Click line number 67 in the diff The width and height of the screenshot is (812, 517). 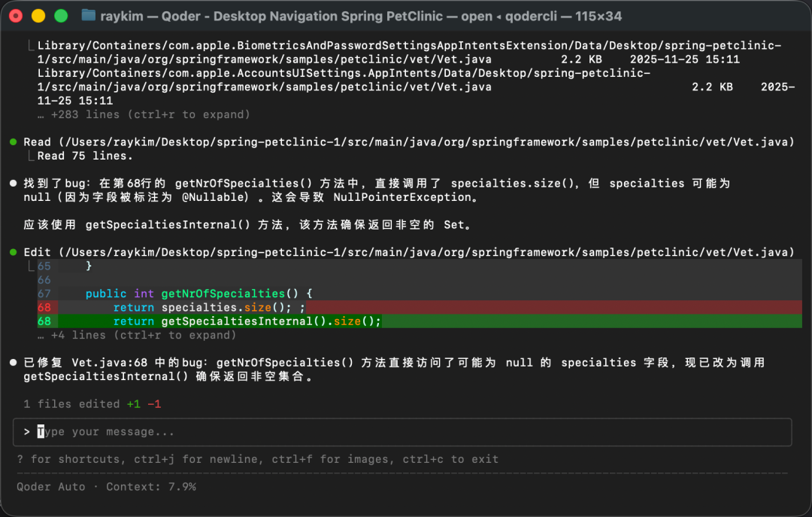tap(44, 293)
